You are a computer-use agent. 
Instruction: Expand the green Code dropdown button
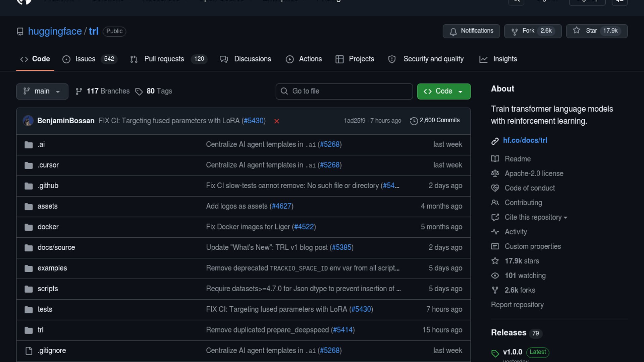443,91
